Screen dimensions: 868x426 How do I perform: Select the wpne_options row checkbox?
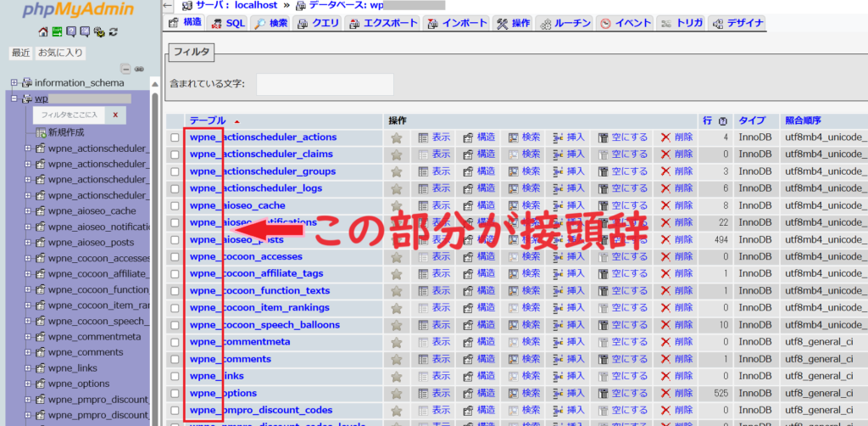point(175,394)
